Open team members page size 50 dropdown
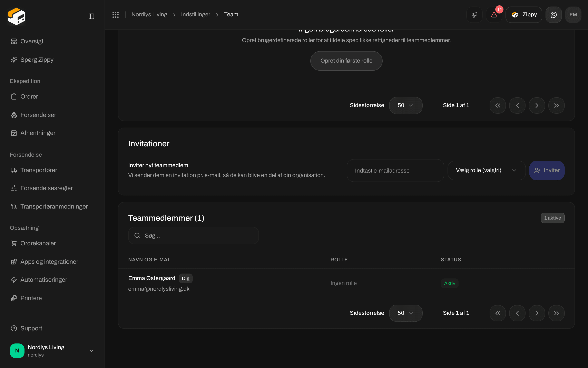The image size is (588, 368). point(405,313)
